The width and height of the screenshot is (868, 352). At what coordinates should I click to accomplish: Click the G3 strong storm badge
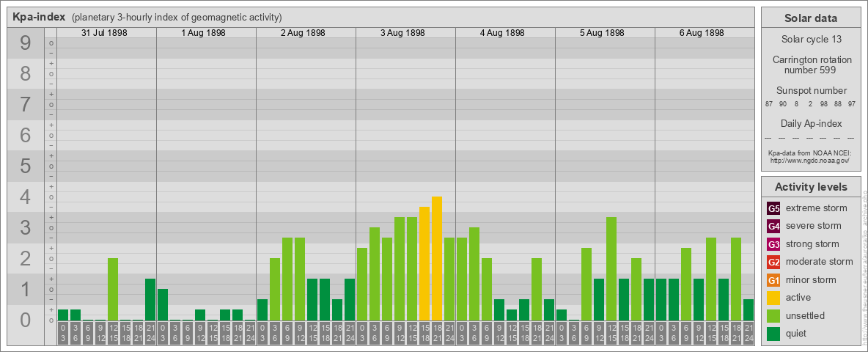tap(774, 244)
